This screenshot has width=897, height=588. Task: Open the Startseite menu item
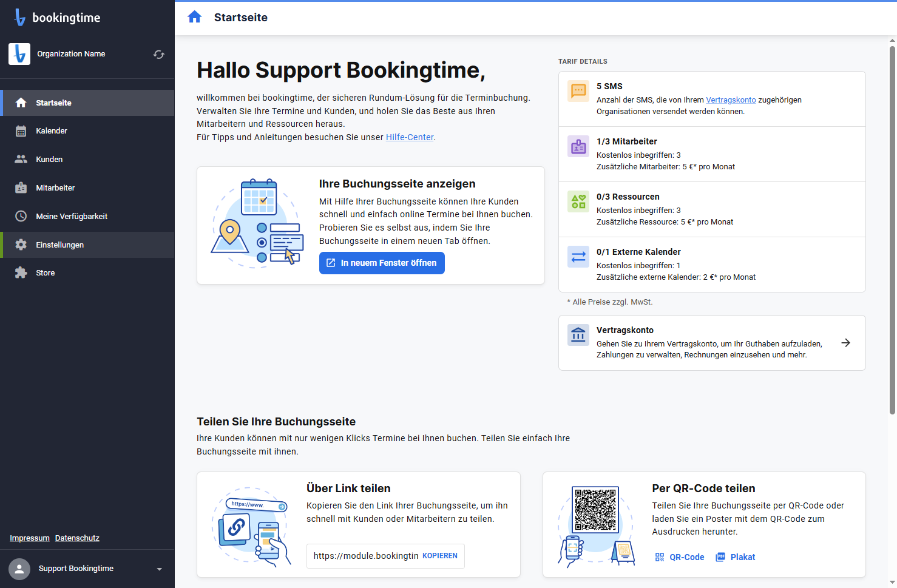[87, 103]
